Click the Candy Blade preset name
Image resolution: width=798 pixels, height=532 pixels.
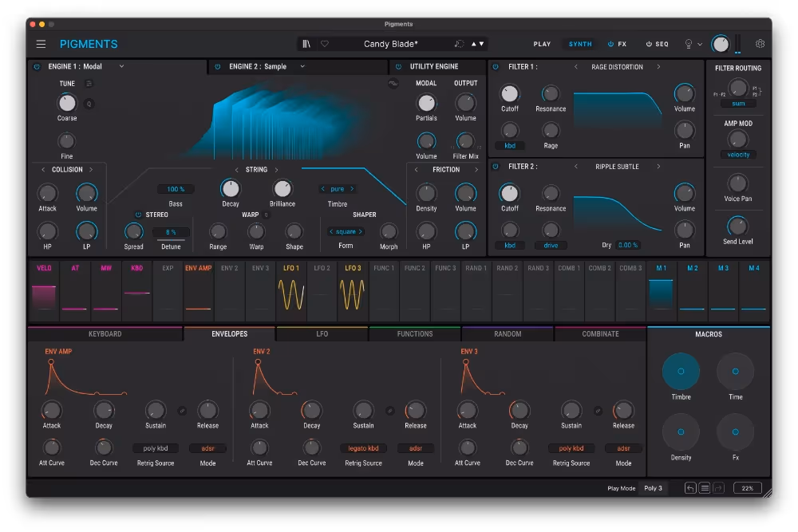[391, 44]
